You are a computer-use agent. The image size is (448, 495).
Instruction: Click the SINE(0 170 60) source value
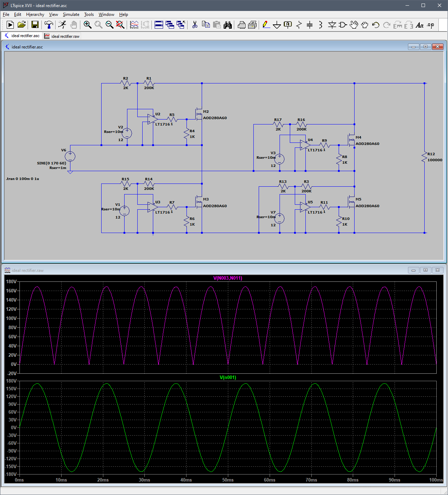[x=51, y=163]
